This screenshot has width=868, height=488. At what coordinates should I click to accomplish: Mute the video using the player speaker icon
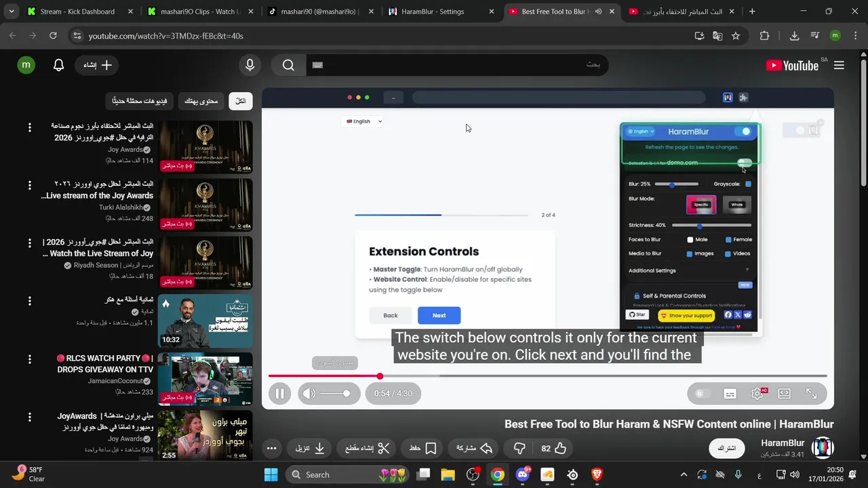click(x=309, y=393)
